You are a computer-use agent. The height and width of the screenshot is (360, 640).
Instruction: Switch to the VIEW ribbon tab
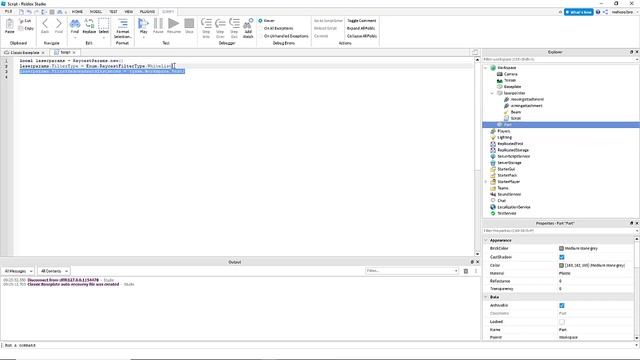point(129,12)
